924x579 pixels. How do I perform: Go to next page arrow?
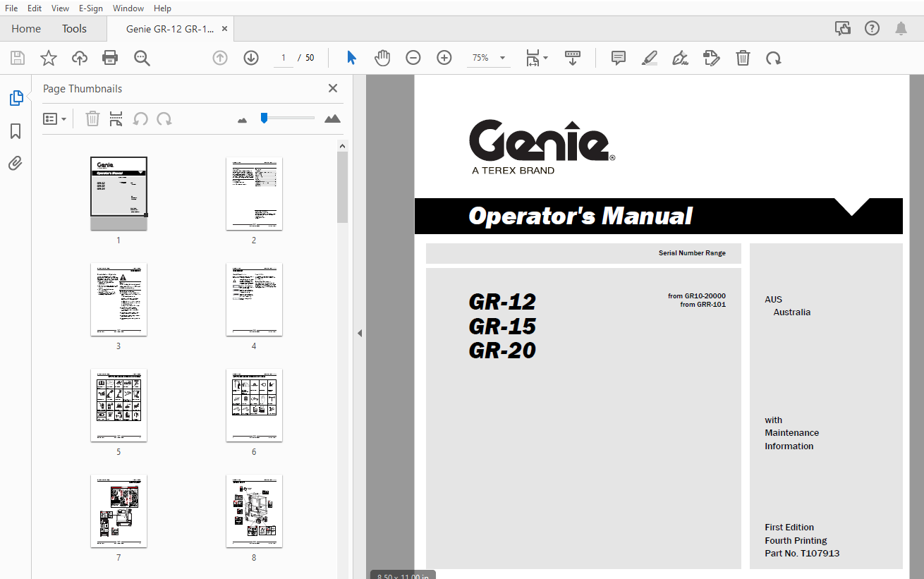coord(251,58)
